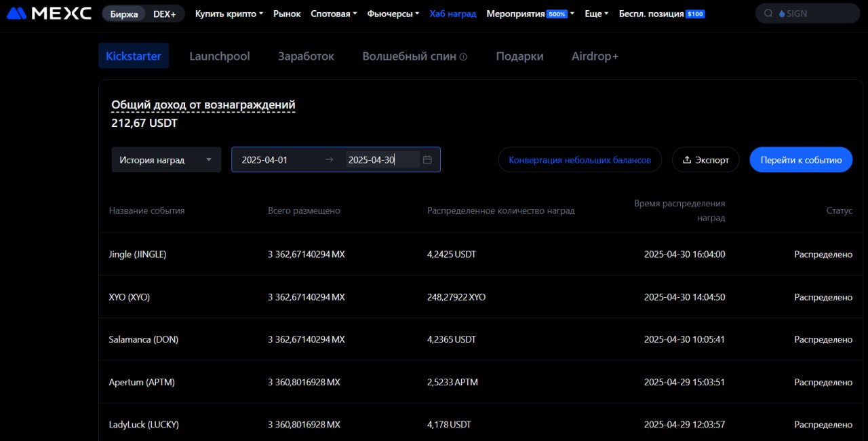Click the Jingle row staked MX amount
This screenshot has width=868, height=441.
pyautogui.click(x=307, y=254)
